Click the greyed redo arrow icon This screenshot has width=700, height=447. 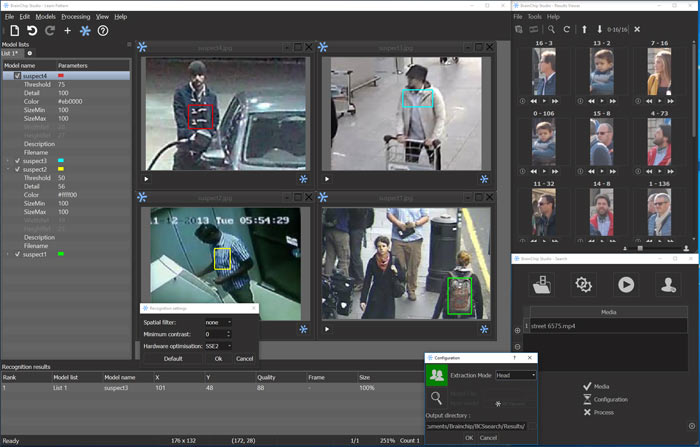click(50, 30)
